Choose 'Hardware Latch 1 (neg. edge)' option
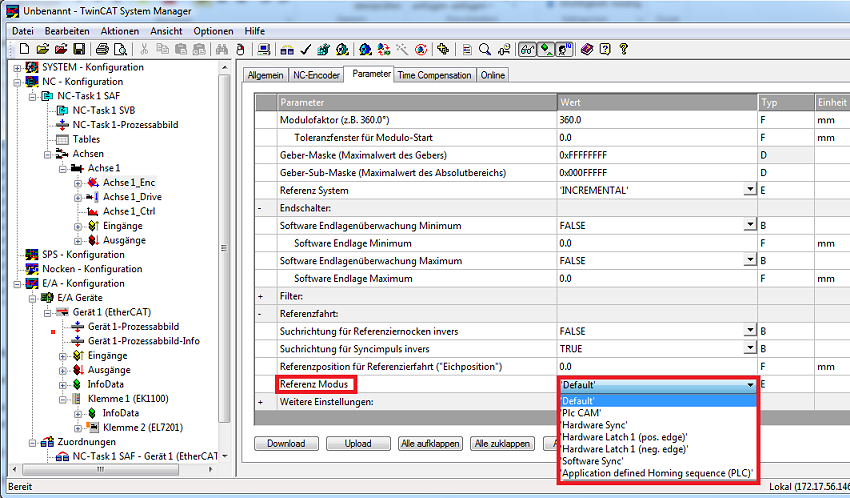Image resolution: width=850 pixels, height=498 pixels. [x=658, y=449]
